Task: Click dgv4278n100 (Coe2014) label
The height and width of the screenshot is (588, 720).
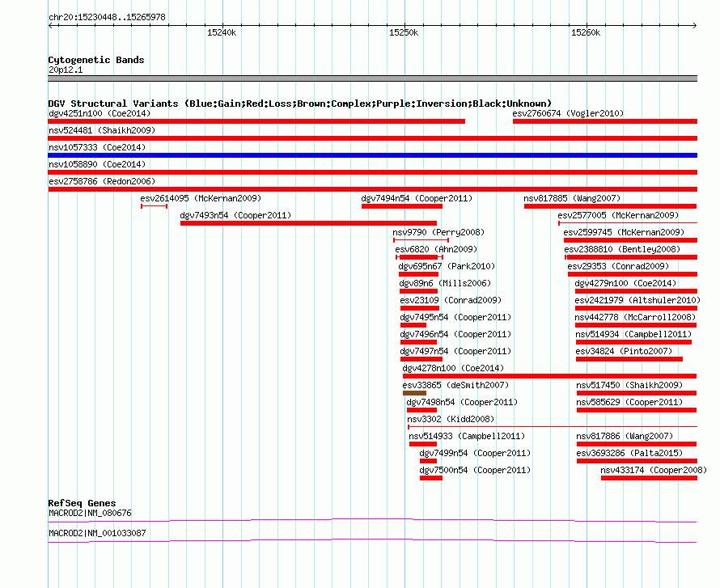Action: coord(453,368)
